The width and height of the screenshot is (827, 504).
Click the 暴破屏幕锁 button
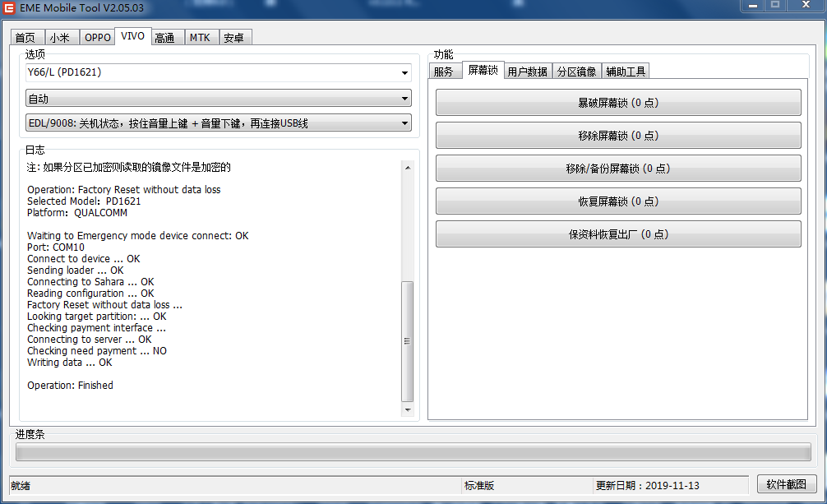coord(617,103)
